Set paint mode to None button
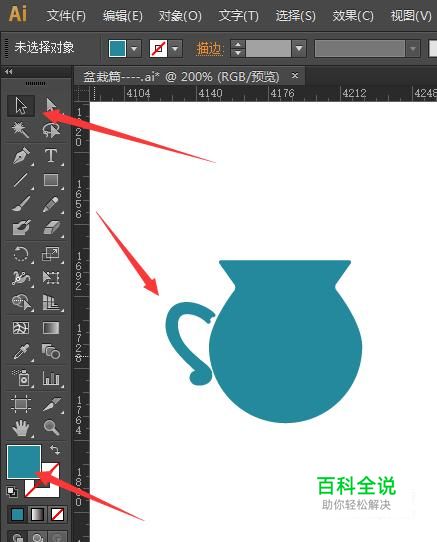 [57, 514]
